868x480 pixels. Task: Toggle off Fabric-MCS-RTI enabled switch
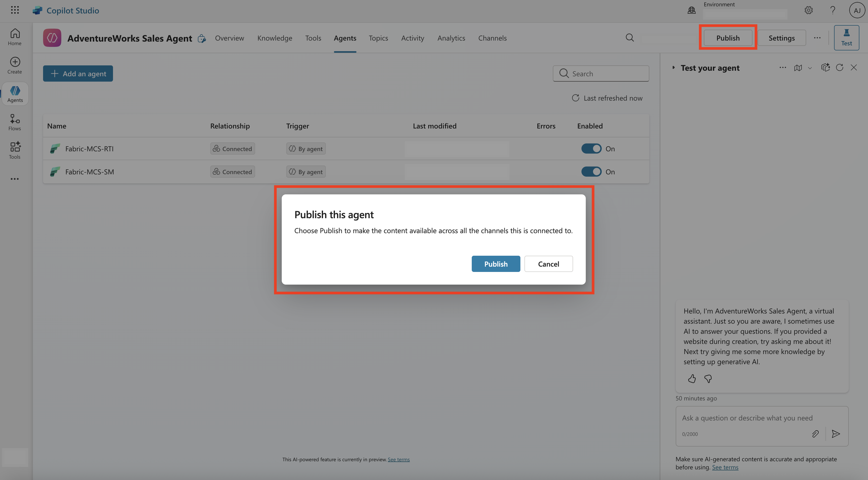click(591, 149)
